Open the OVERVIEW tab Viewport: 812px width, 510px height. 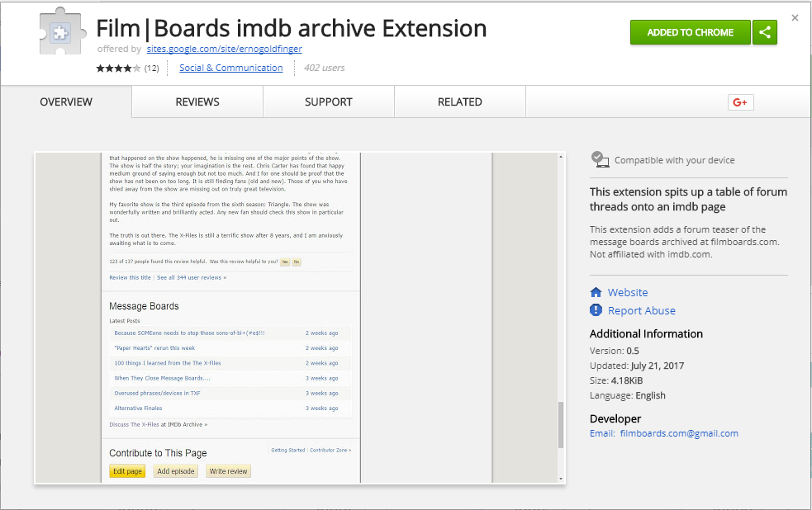click(66, 102)
